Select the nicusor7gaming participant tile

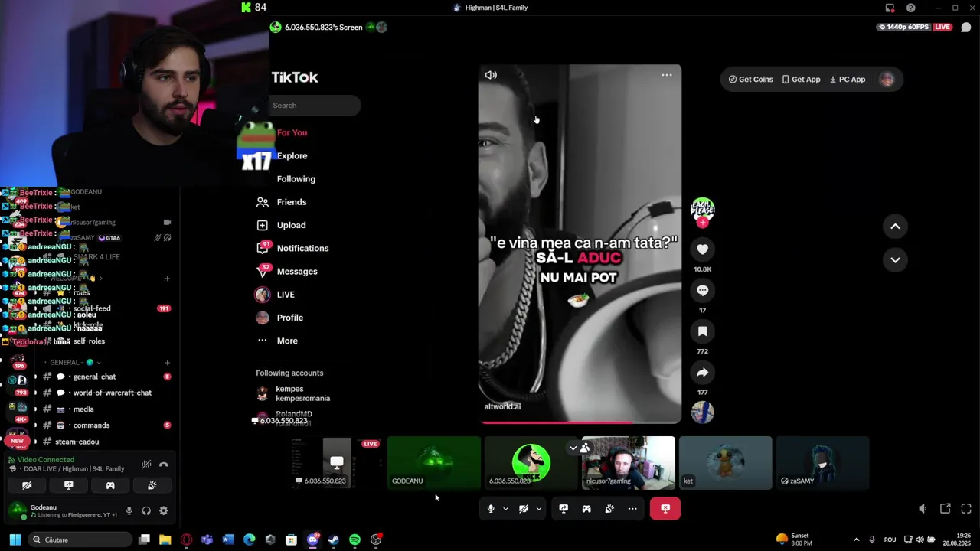coord(629,462)
